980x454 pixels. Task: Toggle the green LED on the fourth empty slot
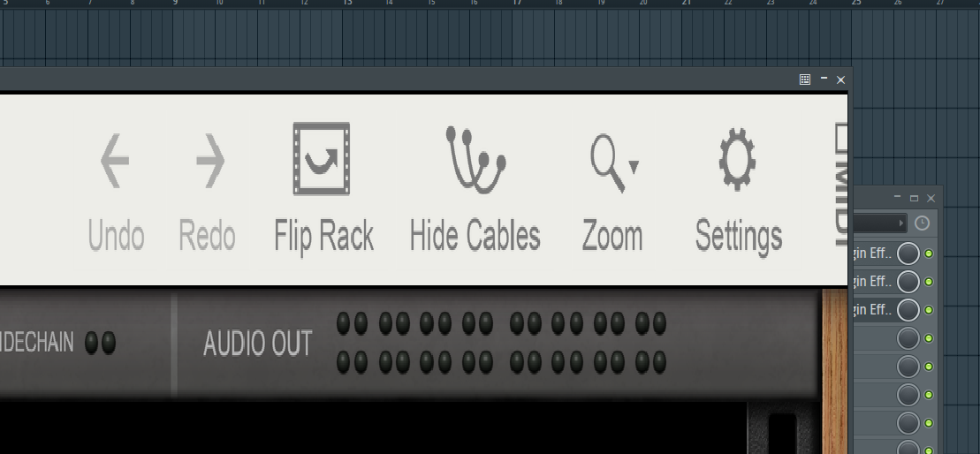(929, 337)
